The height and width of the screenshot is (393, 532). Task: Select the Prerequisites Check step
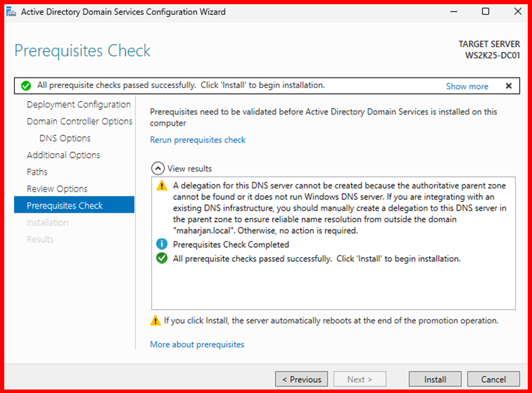click(65, 206)
